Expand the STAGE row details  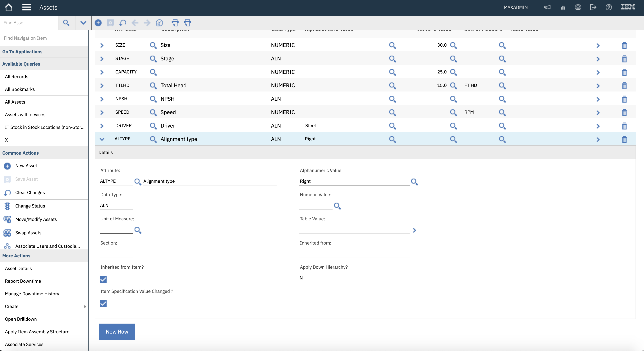pos(102,59)
